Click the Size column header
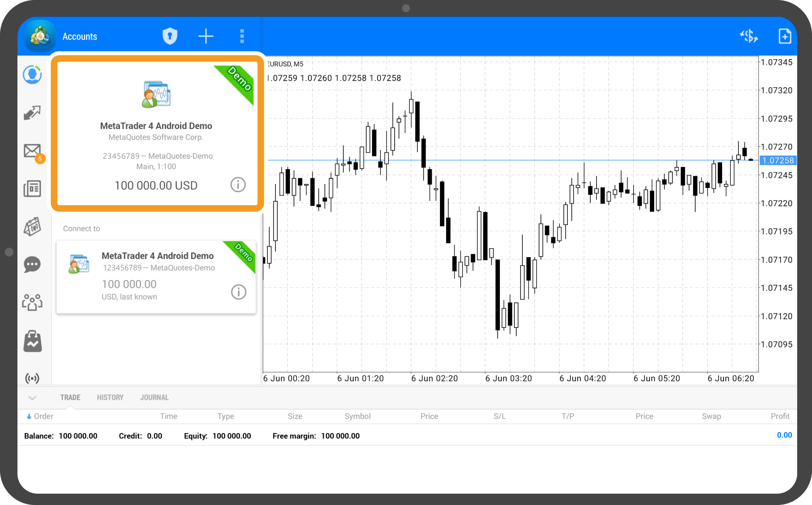 (295, 416)
